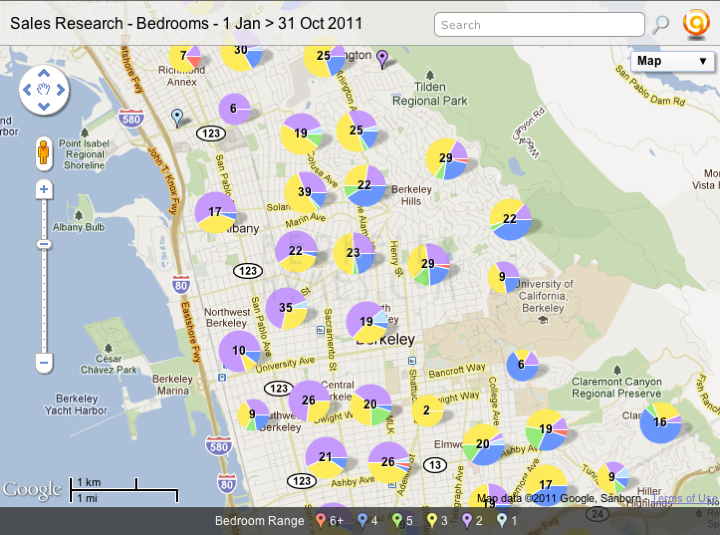Viewport: 720px width, 535px height.
Task: Pan the map right arrow
Action: [x=61, y=90]
